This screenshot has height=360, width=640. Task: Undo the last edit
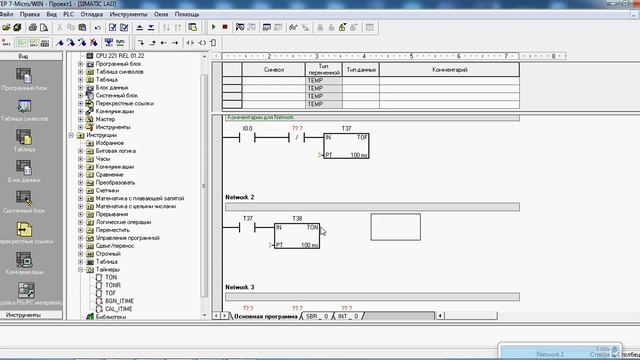click(x=98, y=27)
